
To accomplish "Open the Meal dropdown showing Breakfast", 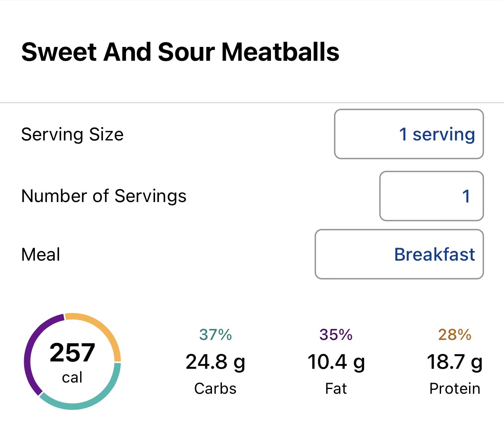I will coord(399,254).
